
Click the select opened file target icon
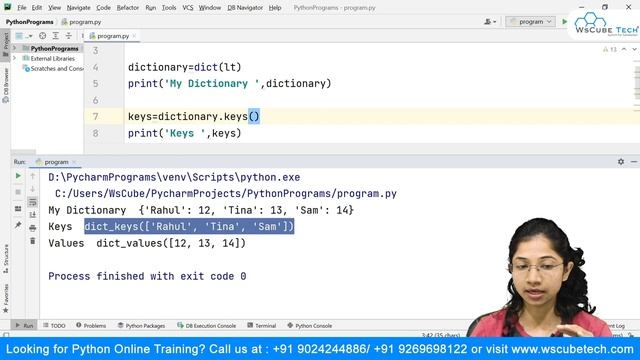tap(42, 36)
